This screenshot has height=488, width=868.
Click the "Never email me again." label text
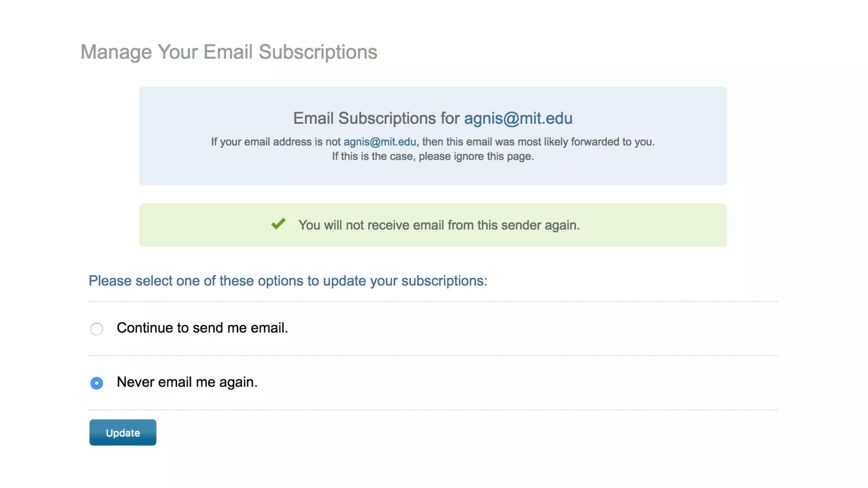click(x=187, y=382)
